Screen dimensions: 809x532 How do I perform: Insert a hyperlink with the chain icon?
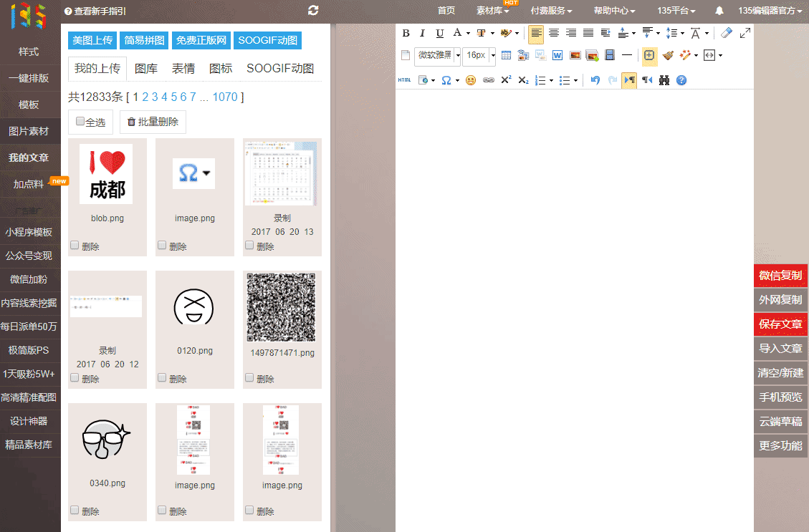[x=489, y=80]
